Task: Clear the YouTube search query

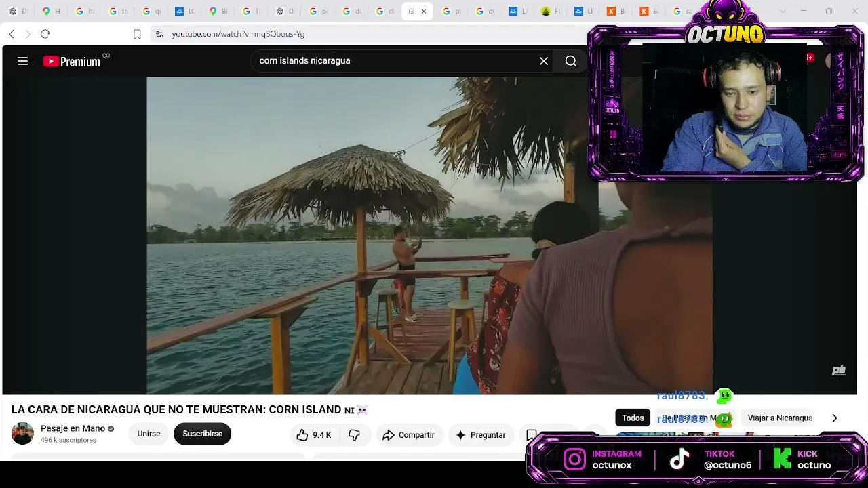Action: pos(544,61)
